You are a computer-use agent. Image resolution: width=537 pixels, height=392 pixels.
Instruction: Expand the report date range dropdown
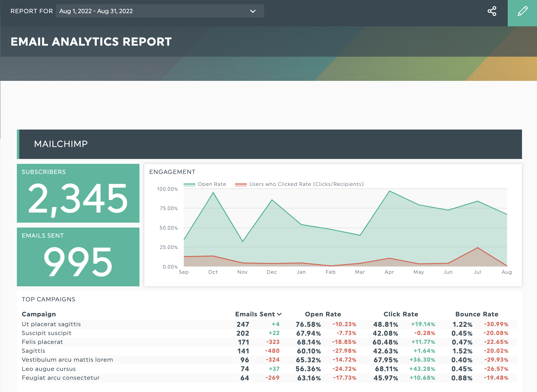coord(159,11)
